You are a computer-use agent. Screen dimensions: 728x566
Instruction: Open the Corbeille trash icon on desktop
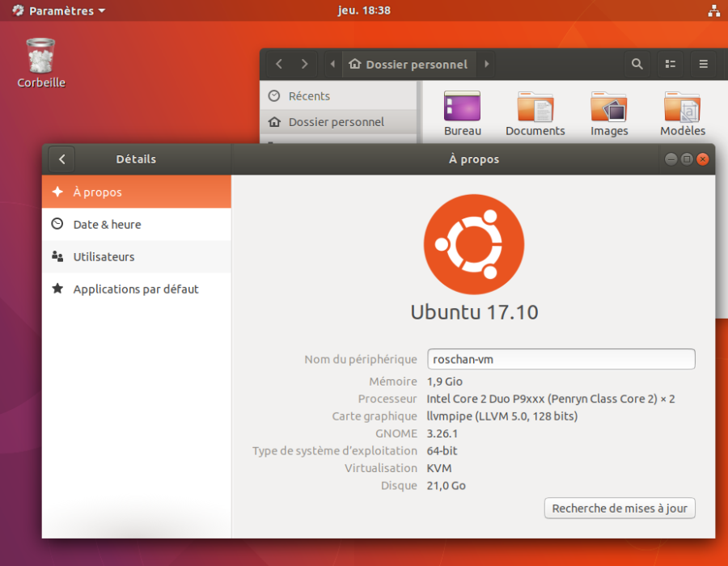tap(41, 62)
